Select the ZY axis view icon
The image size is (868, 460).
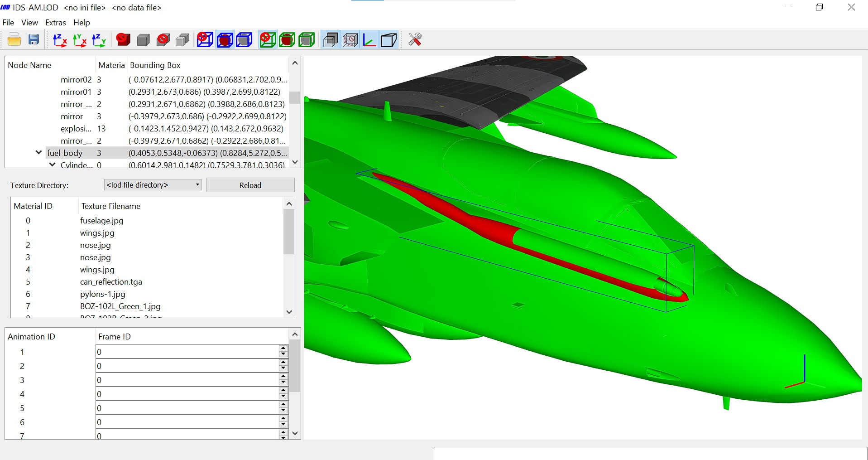point(99,40)
